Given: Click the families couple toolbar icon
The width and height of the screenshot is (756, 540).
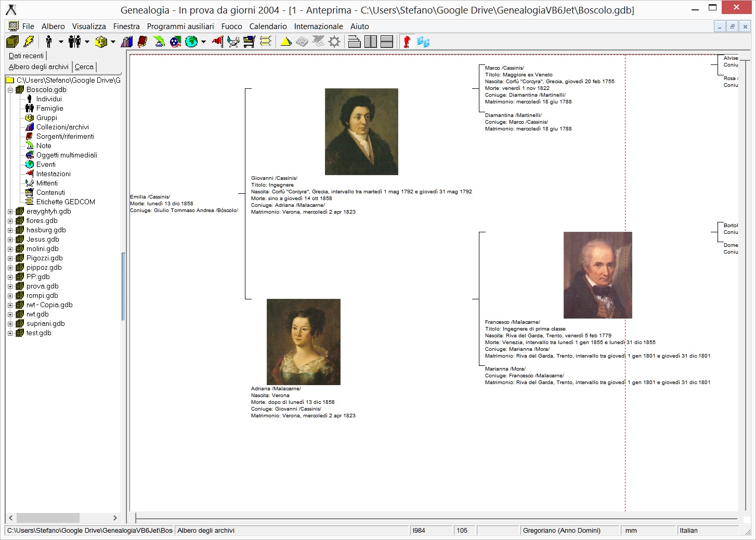Looking at the screenshot, I should click(75, 42).
